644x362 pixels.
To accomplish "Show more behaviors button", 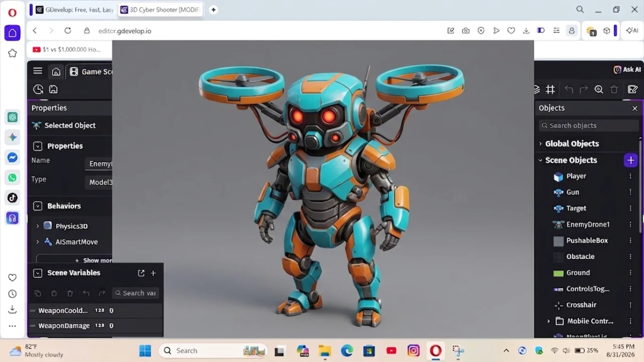I will (74, 260).
